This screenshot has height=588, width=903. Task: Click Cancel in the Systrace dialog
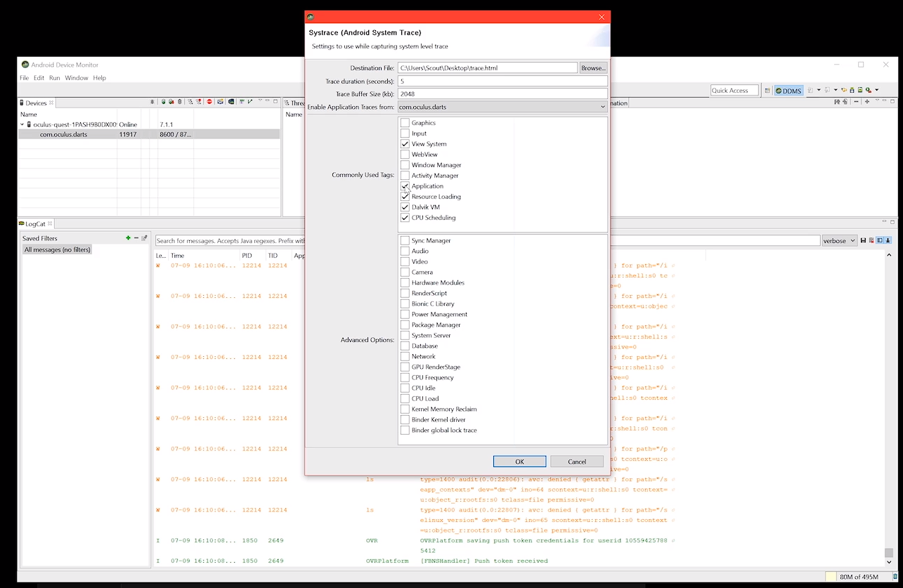coord(577,462)
